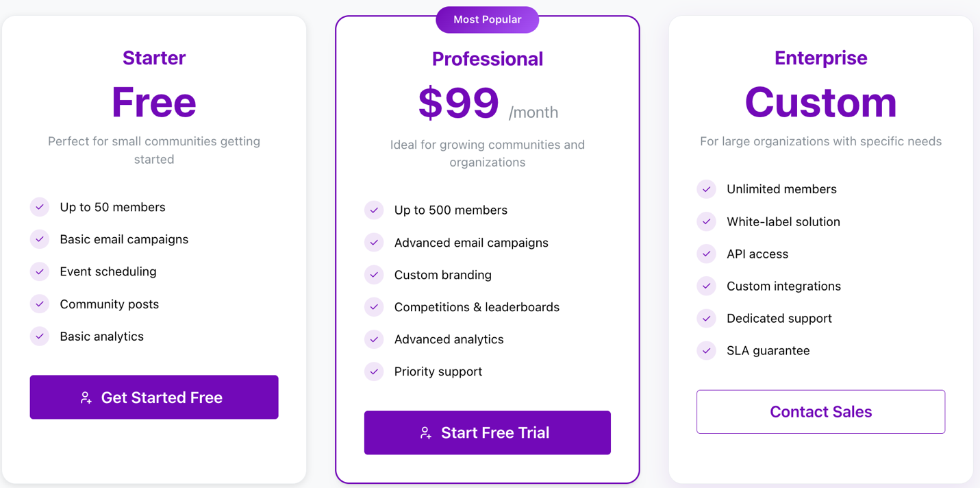
Task: Click the checkmark icon beside Priority support
Action: pyautogui.click(x=374, y=371)
